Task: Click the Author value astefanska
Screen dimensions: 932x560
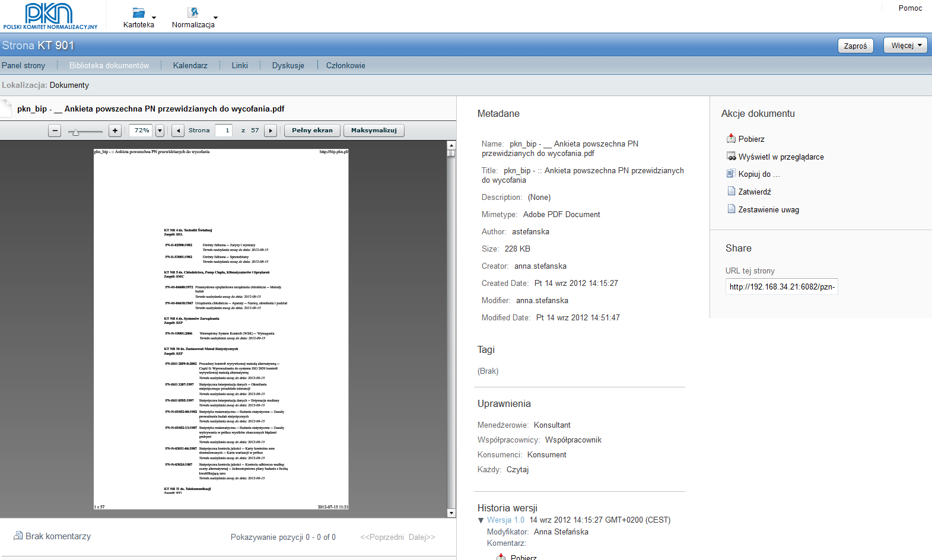Action: coord(530,232)
